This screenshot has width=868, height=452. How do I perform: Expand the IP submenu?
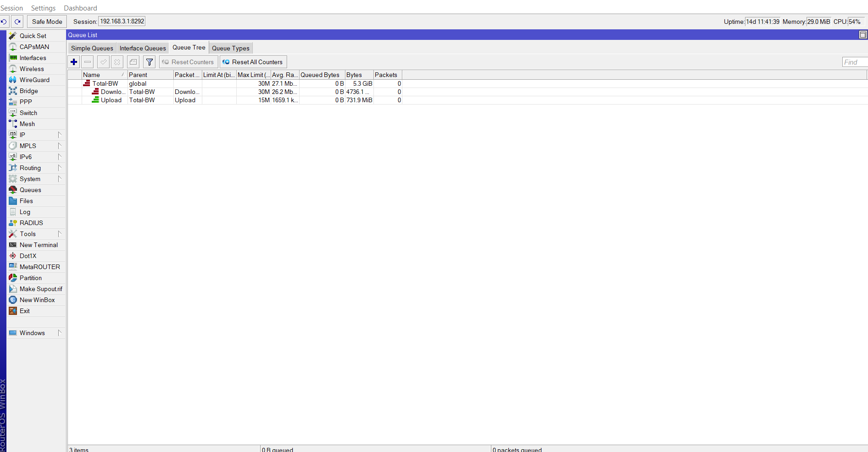[x=59, y=135]
